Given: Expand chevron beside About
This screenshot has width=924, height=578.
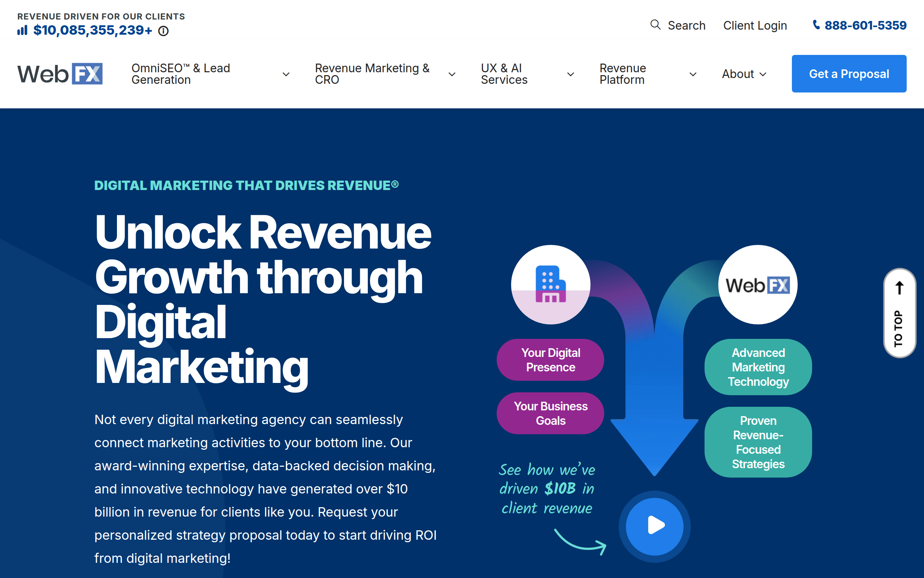Looking at the screenshot, I should click(763, 74).
